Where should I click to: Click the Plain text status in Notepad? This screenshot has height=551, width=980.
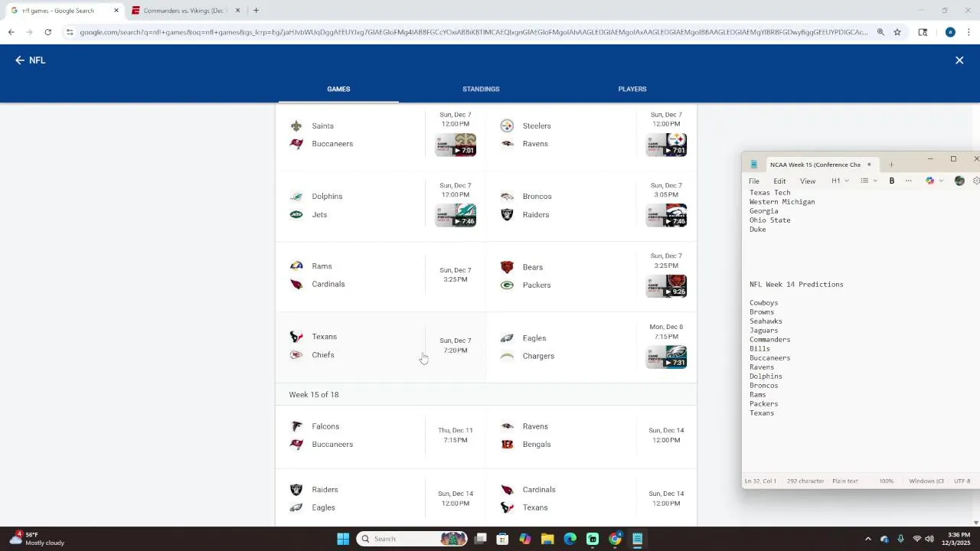[x=845, y=481]
